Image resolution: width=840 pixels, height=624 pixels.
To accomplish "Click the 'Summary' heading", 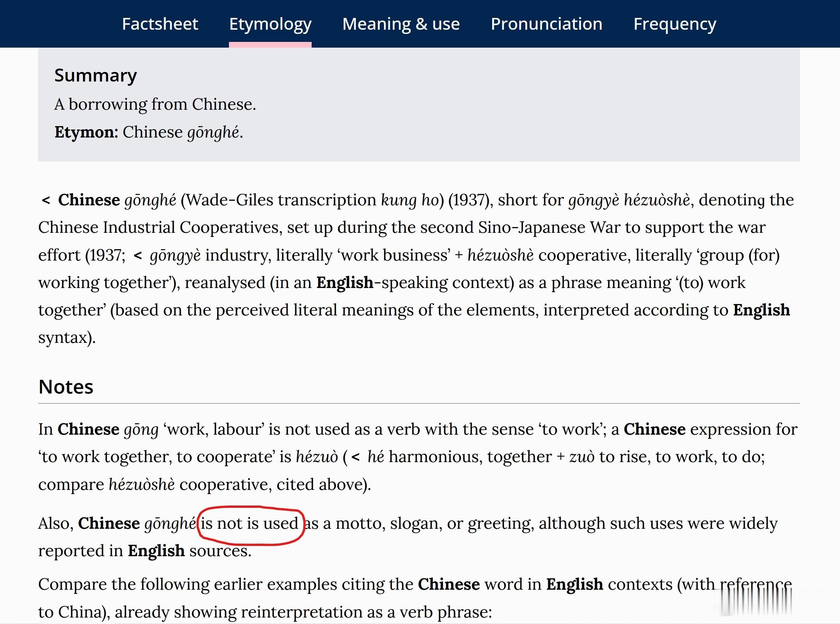I will click(x=96, y=76).
